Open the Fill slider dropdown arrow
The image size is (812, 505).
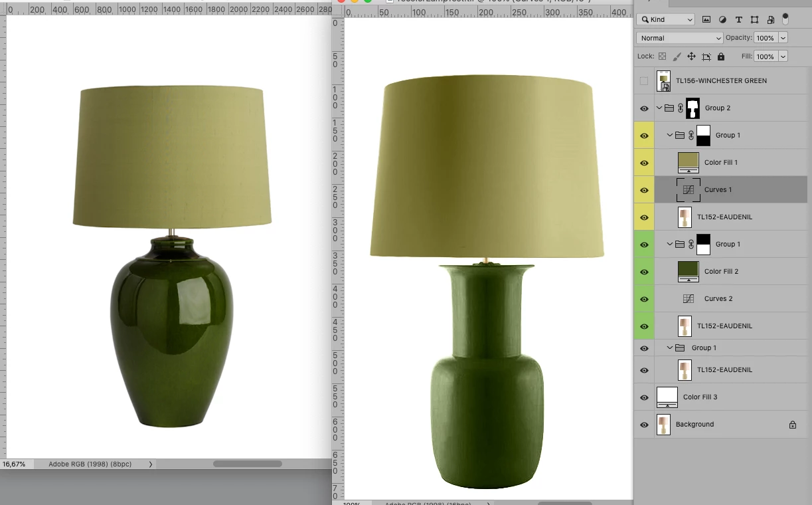tap(783, 56)
